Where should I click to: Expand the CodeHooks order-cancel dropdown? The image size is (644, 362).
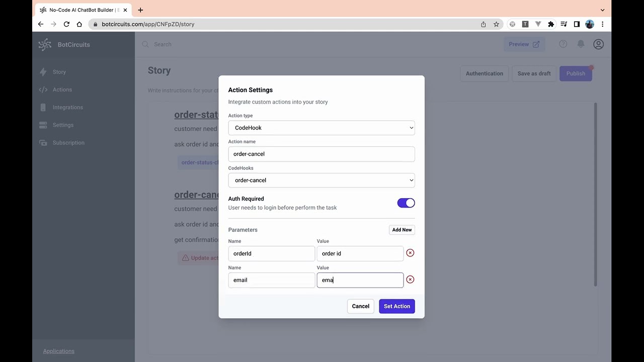pyautogui.click(x=321, y=180)
